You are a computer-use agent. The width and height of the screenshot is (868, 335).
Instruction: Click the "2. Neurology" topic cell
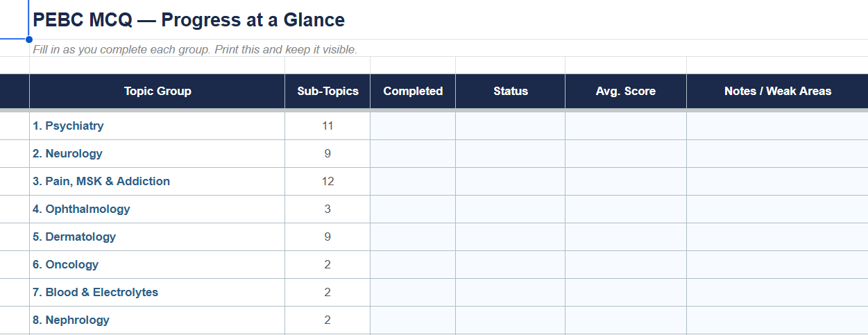coord(158,154)
